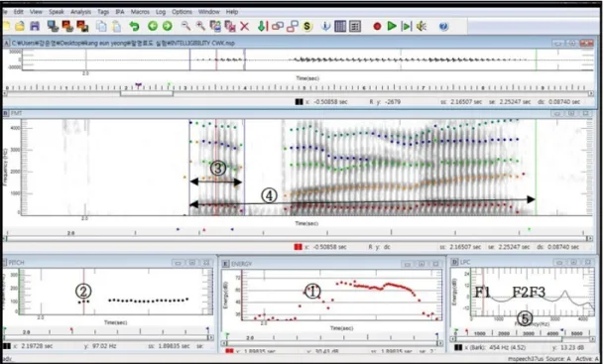Click the Copy icon in the toolbar

[x=101, y=26]
